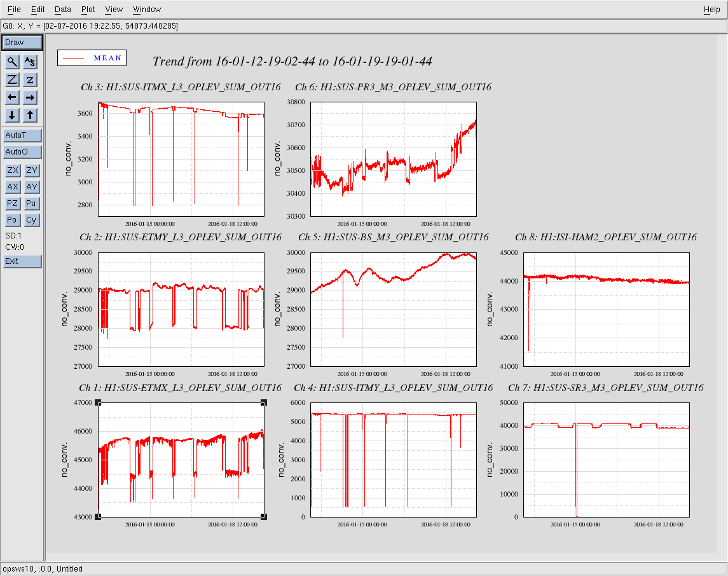Click the AutoO button
The width and height of the screenshot is (728, 576).
pyautogui.click(x=22, y=152)
